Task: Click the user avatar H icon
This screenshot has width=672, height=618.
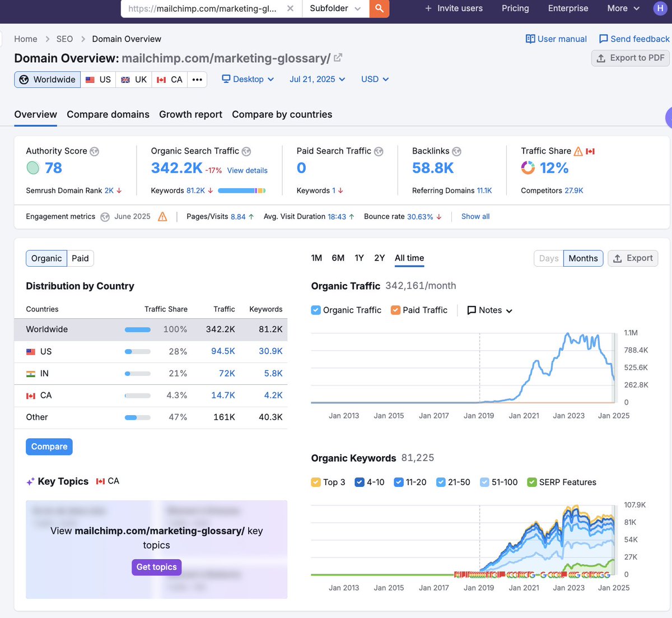Action: [660, 8]
